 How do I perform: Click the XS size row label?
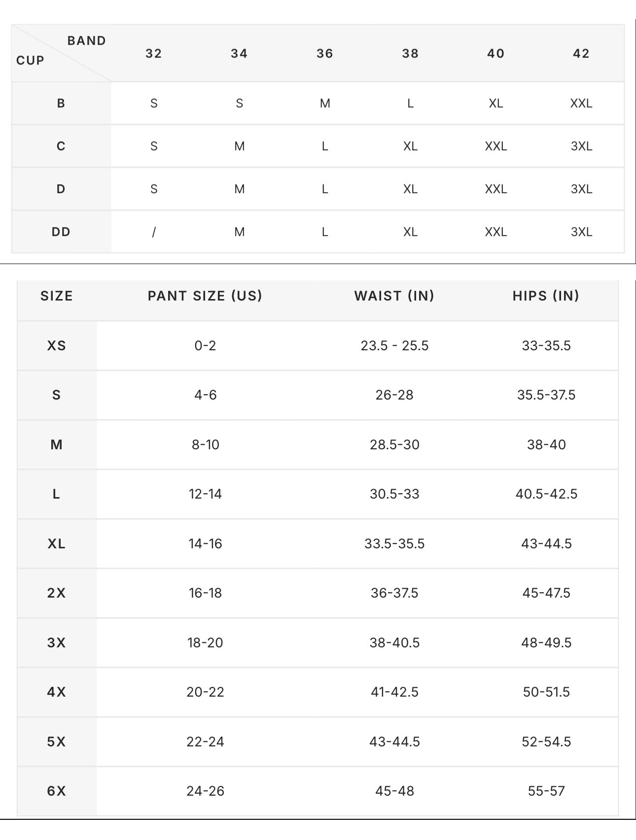(57, 346)
